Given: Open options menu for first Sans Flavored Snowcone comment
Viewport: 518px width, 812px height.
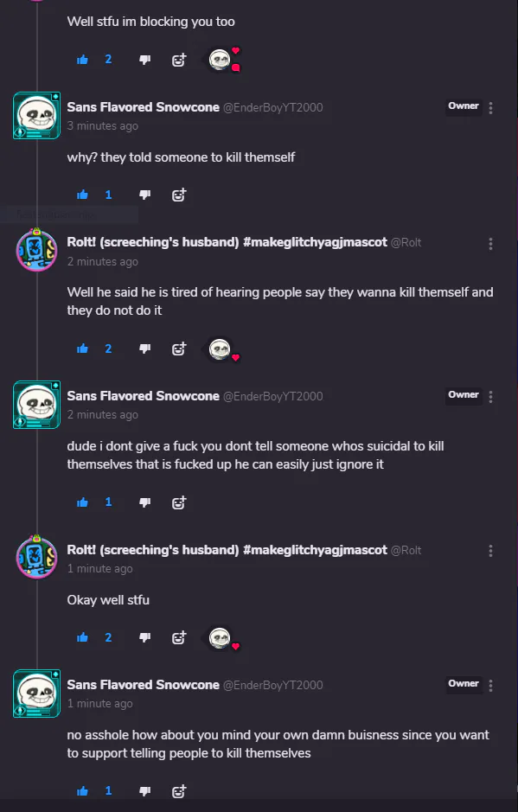Looking at the screenshot, I should tap(490, 108).
